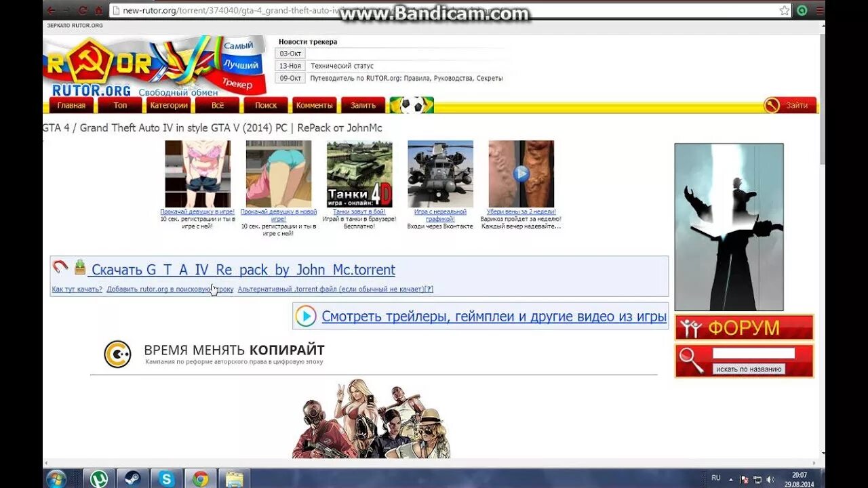Viewport: 868px width, 488px height.
Task: Click the ФОРУМ banner button
Action: coord(744,327)
